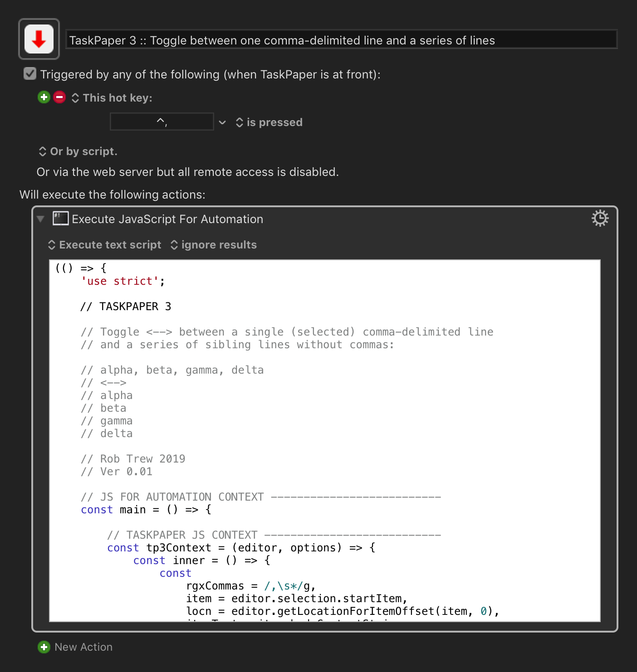Open the hot key preset dropdown arrow
The height and width of the screenshot is (672, 637).
222,122
